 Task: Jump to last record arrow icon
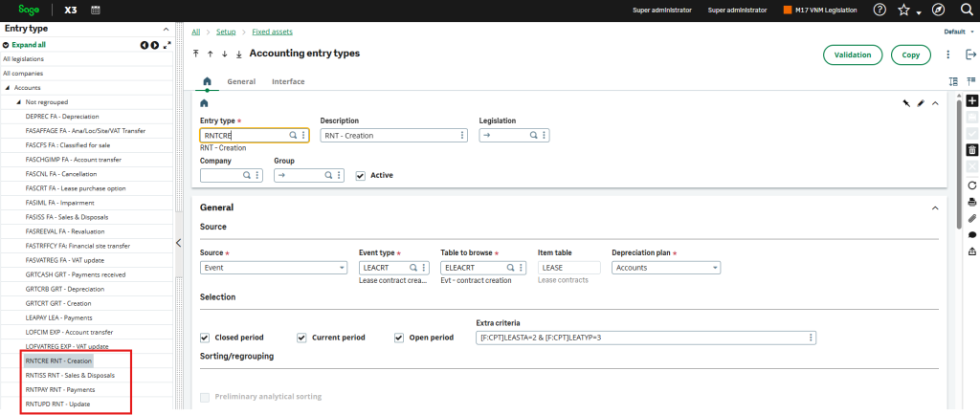(x=238, y=55)
